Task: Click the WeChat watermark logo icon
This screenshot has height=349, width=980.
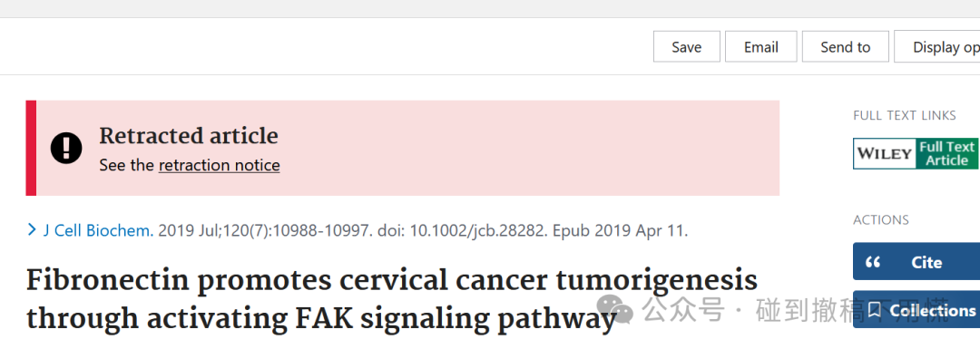Action: tap(616, 310)
